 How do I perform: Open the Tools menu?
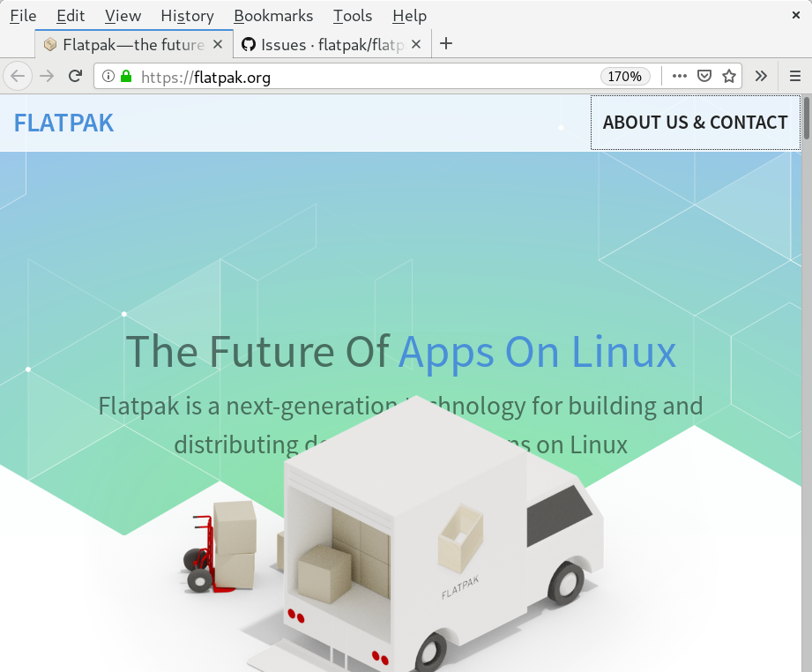coord(352,15)
